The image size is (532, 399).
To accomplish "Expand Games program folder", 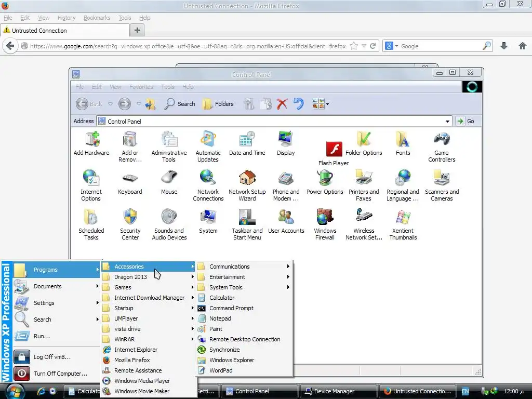I will coord(148,287).
